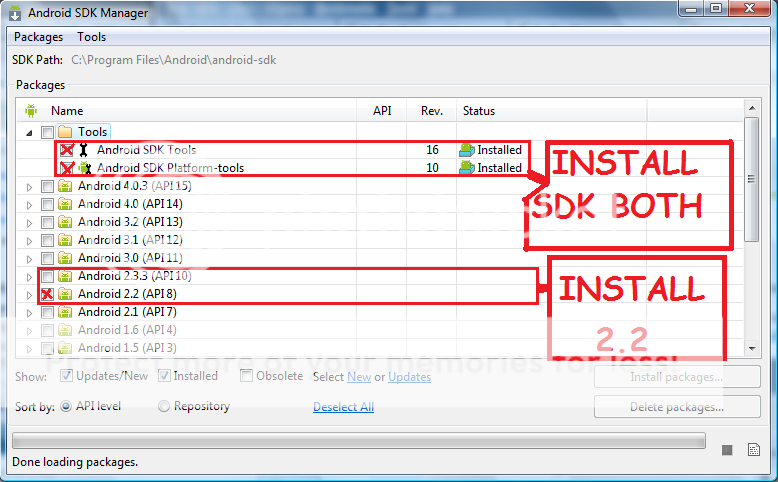Click the package list scrollbar down arrow
The image size is (778, 482).
[x=752, y=348]
